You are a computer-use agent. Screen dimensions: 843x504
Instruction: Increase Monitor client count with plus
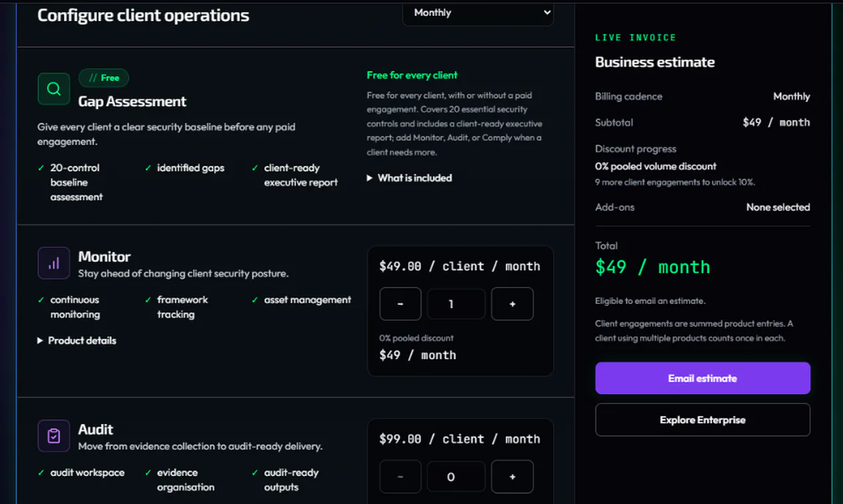pyautogui.click(x=512, y=304)
